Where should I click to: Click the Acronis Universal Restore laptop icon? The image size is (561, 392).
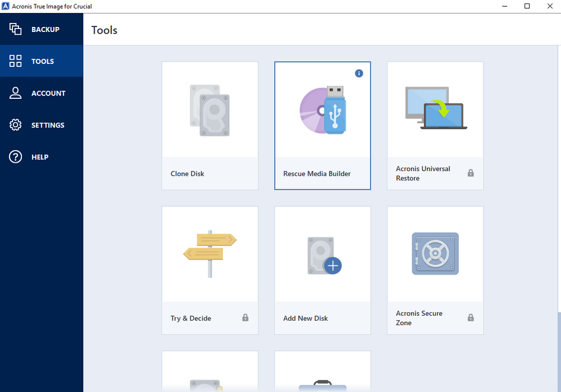click(435, 108)
